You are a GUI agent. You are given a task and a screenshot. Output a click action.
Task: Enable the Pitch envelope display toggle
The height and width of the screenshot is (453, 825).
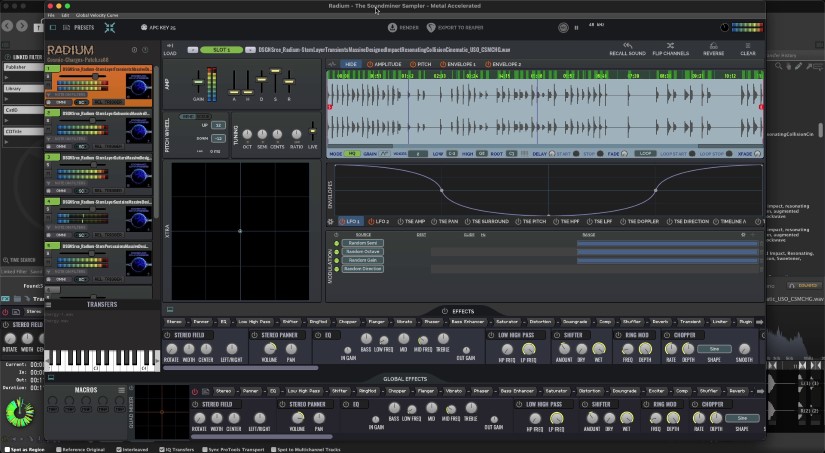(411, 64)
